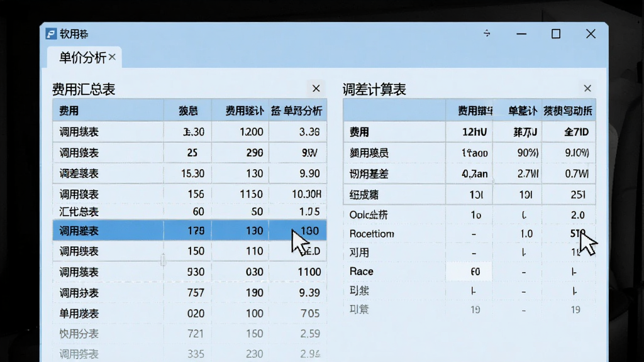Click value 721 in 费用汇总表
The height and width of the screenshot is (362, 644).
point(196,334)
